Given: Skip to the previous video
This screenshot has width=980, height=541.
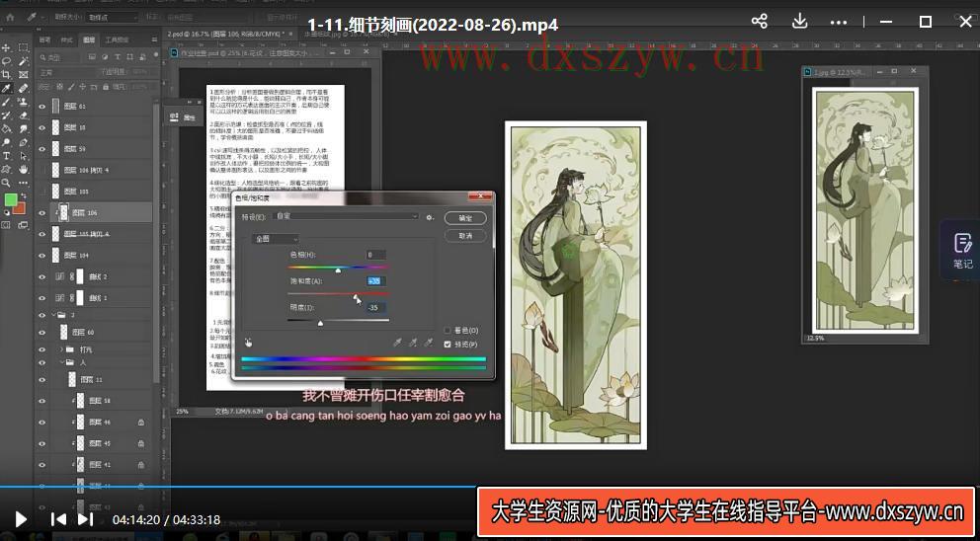Looking at the screenshot, I should click(58, 519).
